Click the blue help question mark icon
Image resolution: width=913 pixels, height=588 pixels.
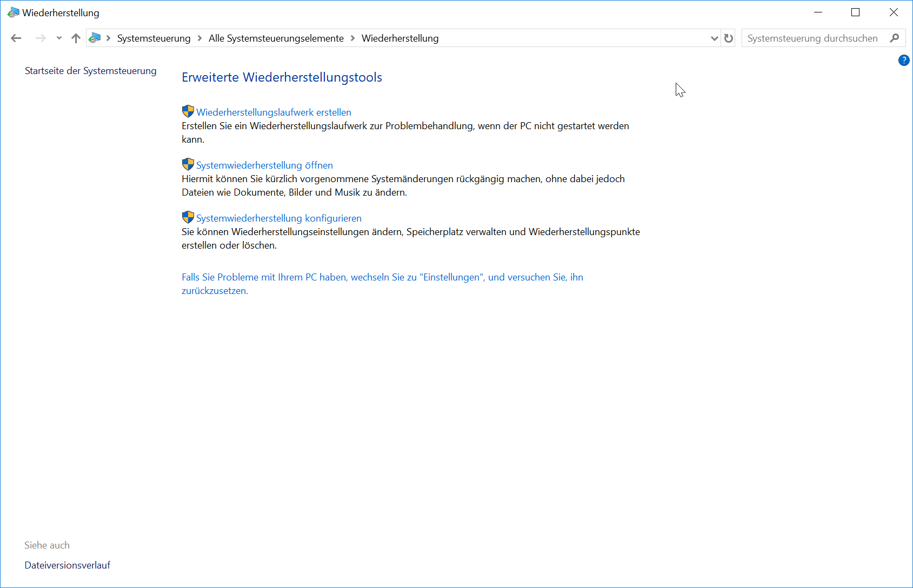click(904, 61)
